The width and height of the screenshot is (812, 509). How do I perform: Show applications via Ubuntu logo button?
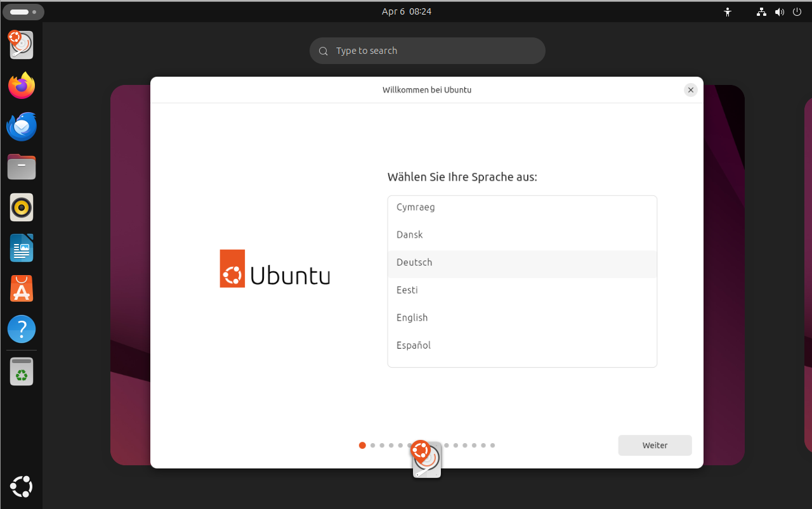tap(22, 487)
